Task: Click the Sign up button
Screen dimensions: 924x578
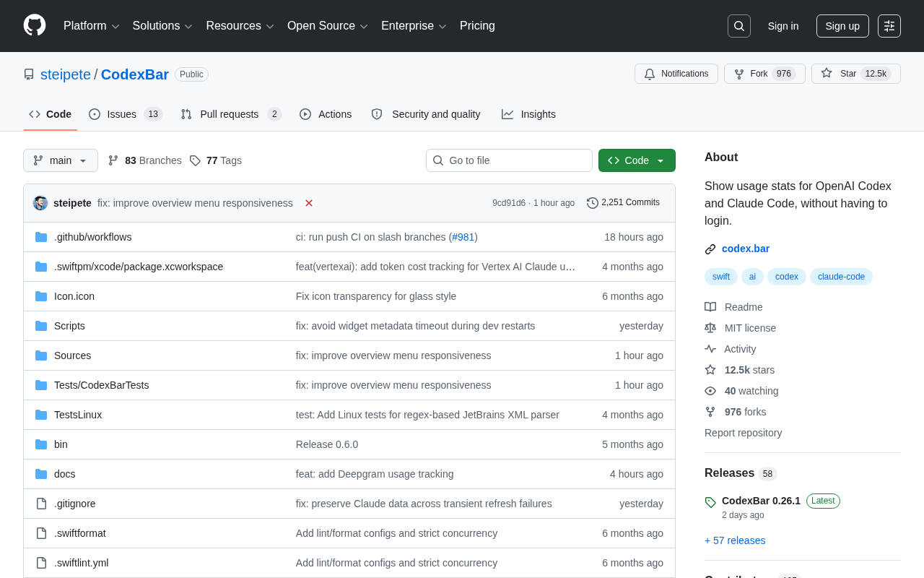Action: tap(842, 26)
